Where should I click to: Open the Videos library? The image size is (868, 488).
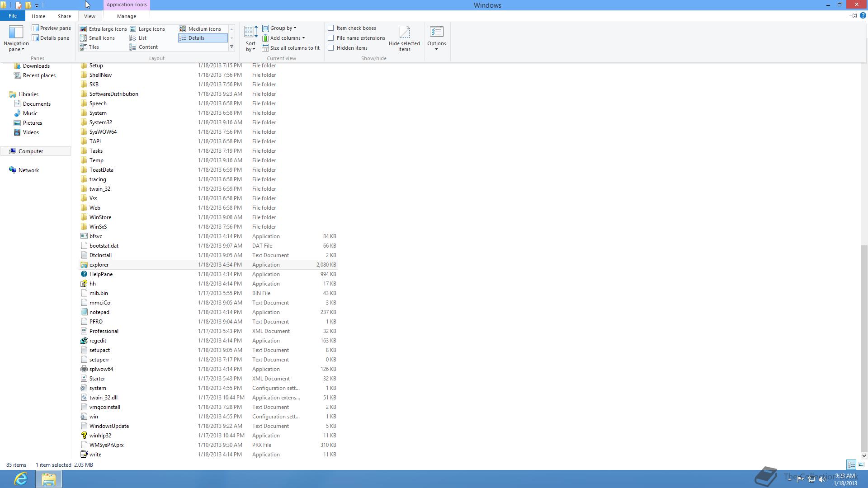[x=26, y=132]
